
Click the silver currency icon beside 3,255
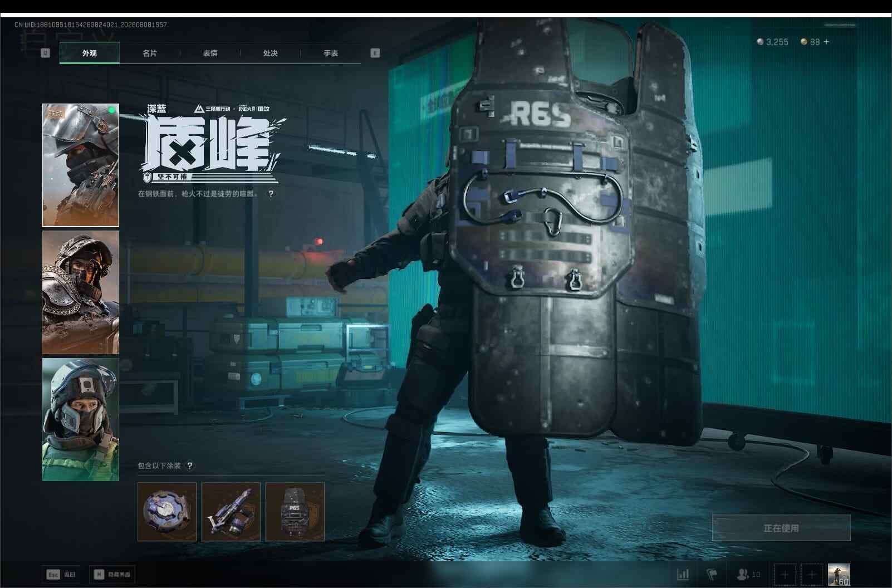[x=760, y=42]
